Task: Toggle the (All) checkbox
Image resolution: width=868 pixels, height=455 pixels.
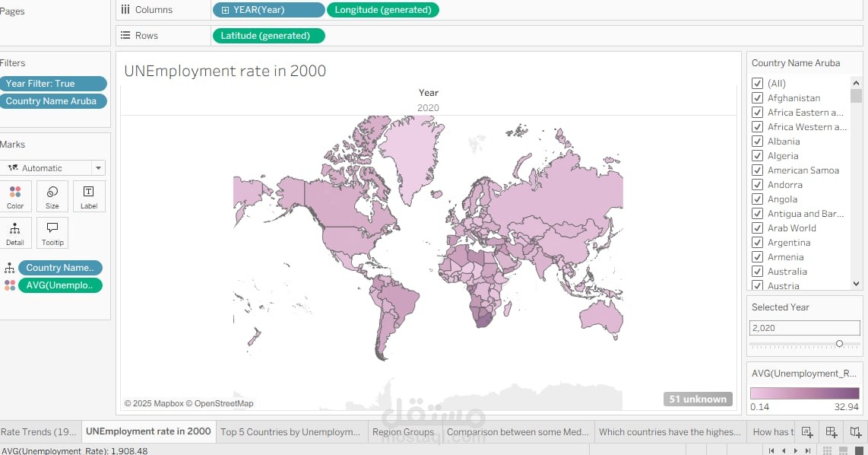Action: tap(757, 84)
